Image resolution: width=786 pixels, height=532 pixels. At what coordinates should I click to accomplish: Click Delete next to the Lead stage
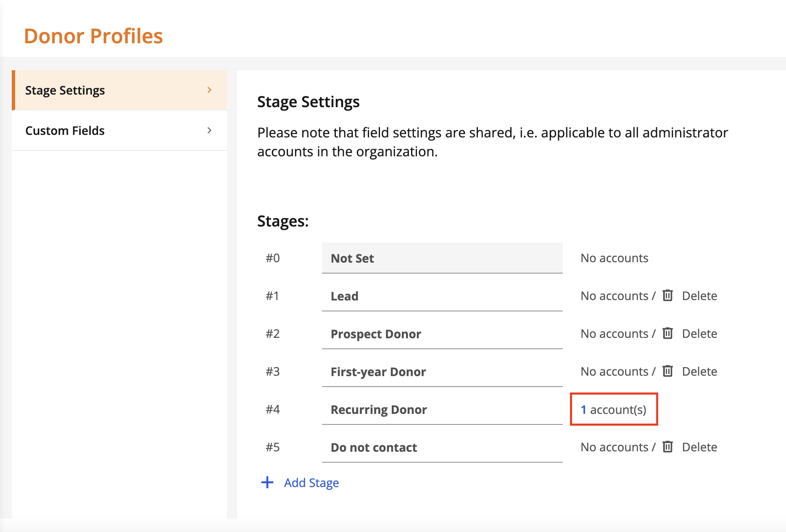tap(699, 295)
